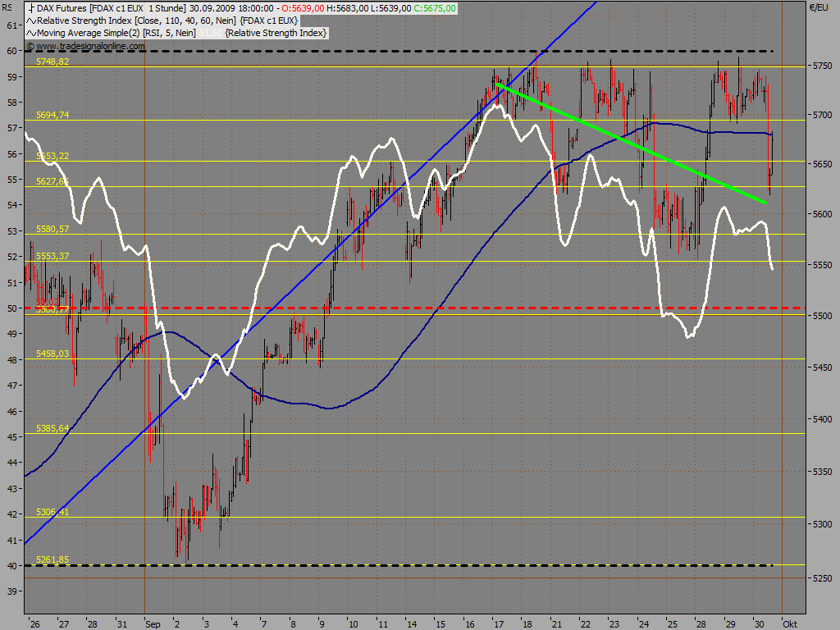Image resolution: width=840 pixels, height=630 pixels.
Task: Click the date 26 on time axis
Action: click(34, 624)
